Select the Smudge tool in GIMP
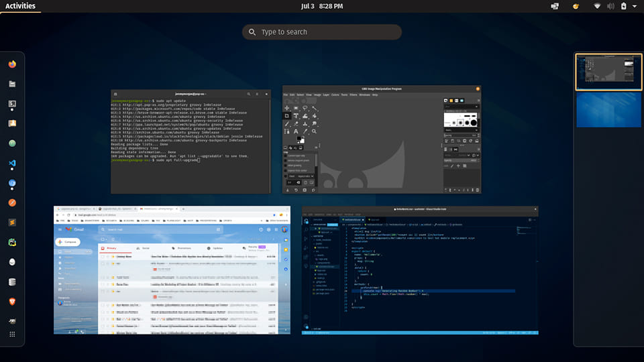 point(314,123)
